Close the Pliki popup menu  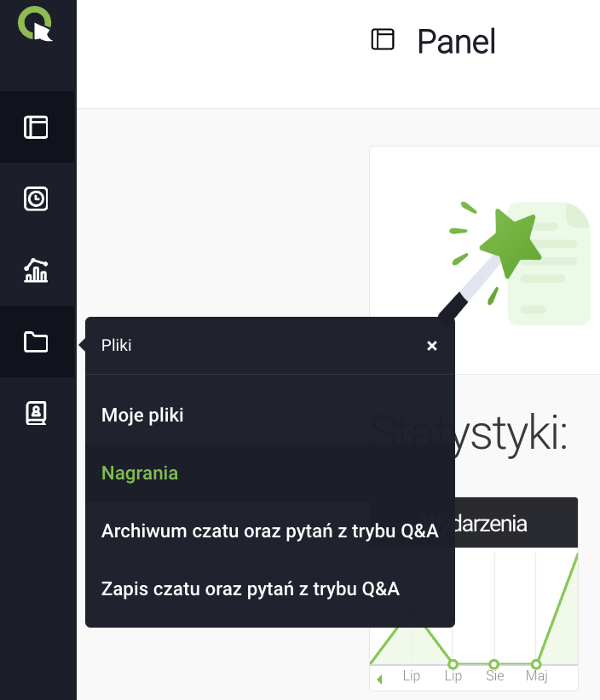tap(432, 346)
